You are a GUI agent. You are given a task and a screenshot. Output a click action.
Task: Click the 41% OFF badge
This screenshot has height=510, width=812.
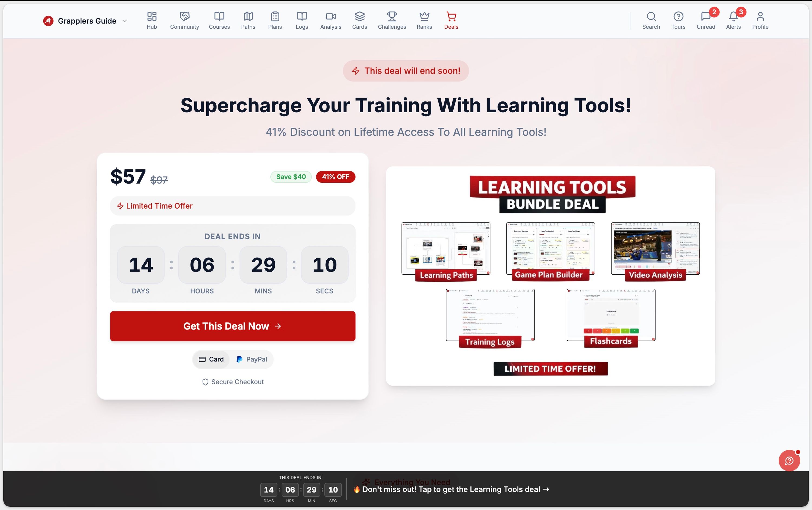pyautogui.click(x=336, y=177)
